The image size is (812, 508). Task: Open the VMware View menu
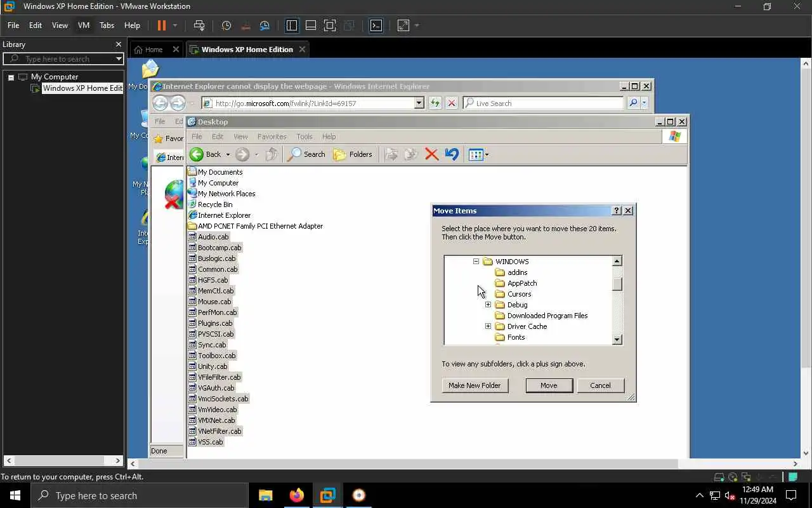60,25
